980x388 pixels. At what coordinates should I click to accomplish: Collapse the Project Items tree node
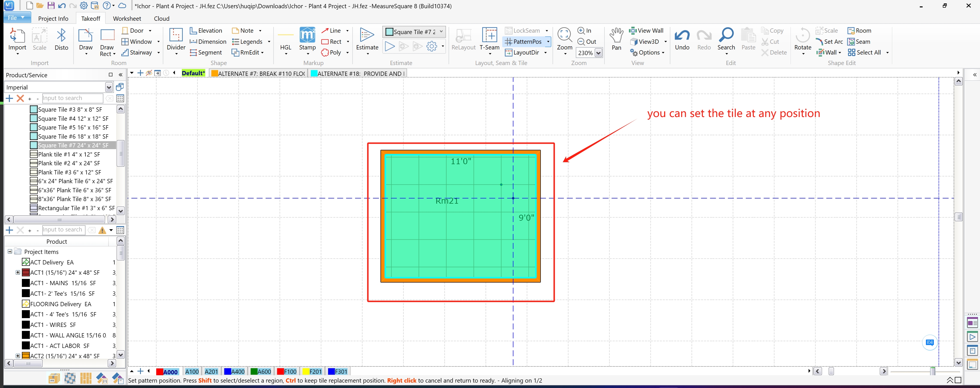[10, 251]
